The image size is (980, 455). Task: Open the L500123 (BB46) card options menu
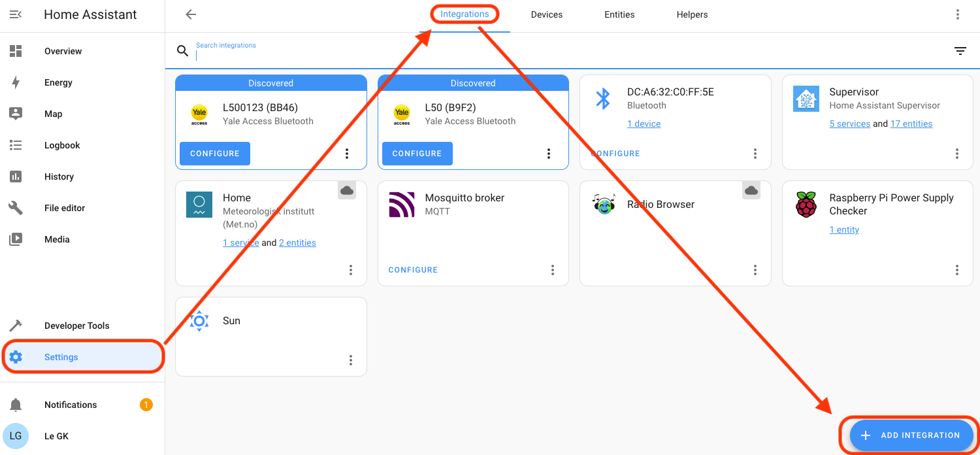[x=347, y=154]
